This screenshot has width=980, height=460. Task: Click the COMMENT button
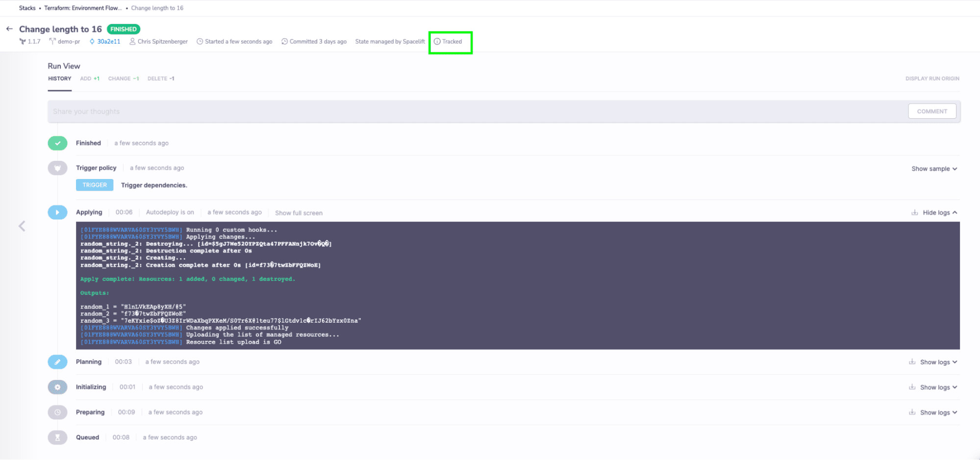pos(932,112)
